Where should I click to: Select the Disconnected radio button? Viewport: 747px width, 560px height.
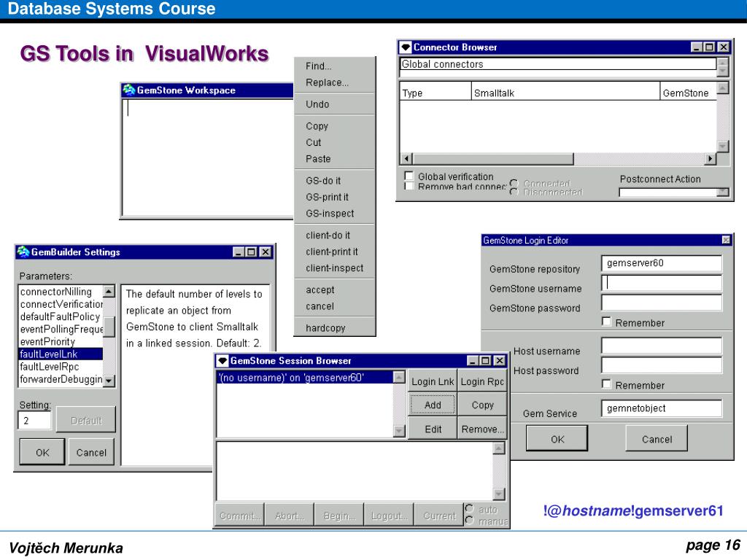(514, 192)
